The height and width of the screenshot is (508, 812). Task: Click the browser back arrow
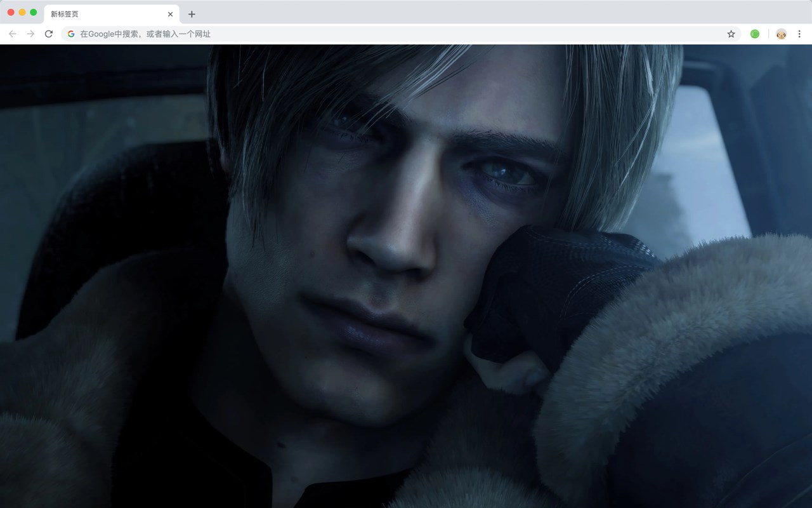(x=13, y=34)
